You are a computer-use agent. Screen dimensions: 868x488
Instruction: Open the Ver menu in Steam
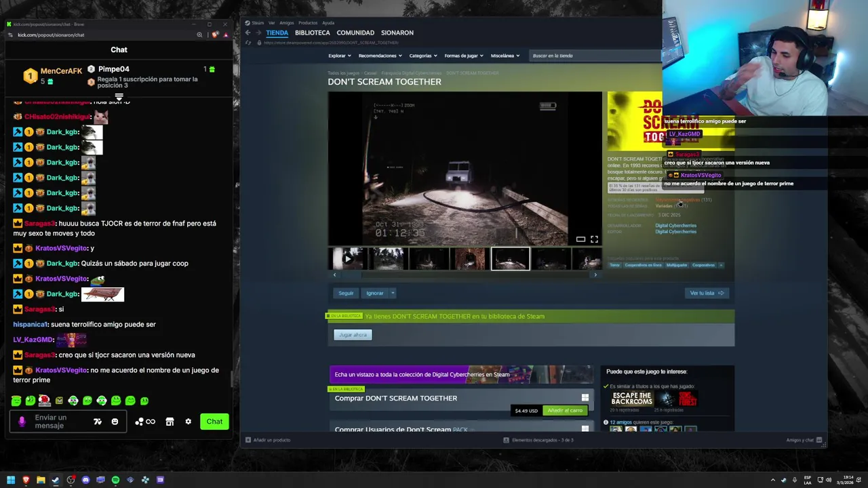272,23
